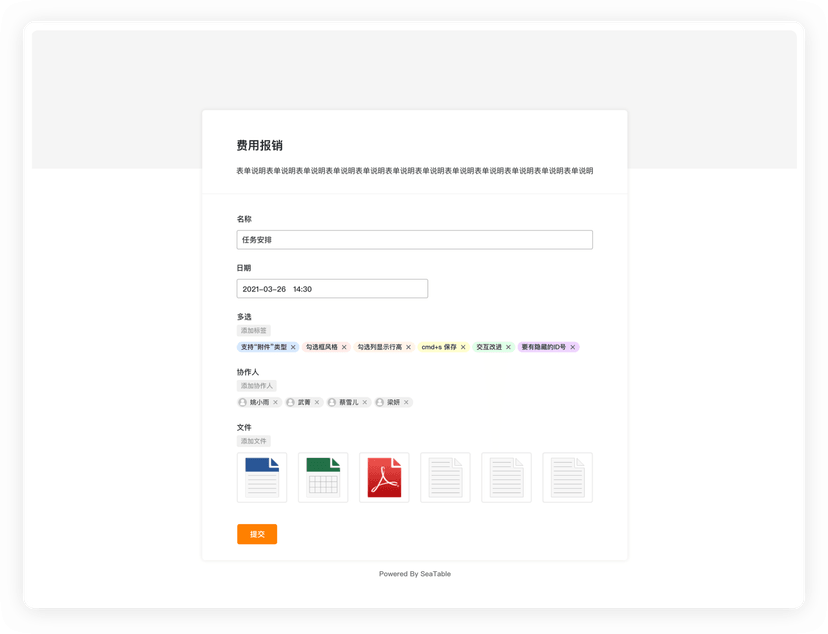Remove collaborator 蔡雪儿
828x634 pixels.
[364, 402]
